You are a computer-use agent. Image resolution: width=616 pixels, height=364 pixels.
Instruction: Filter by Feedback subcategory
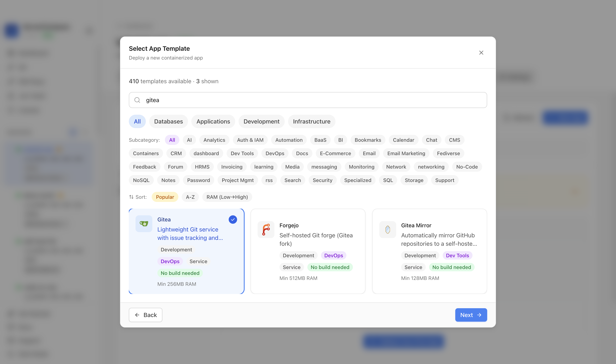point(145,167)
